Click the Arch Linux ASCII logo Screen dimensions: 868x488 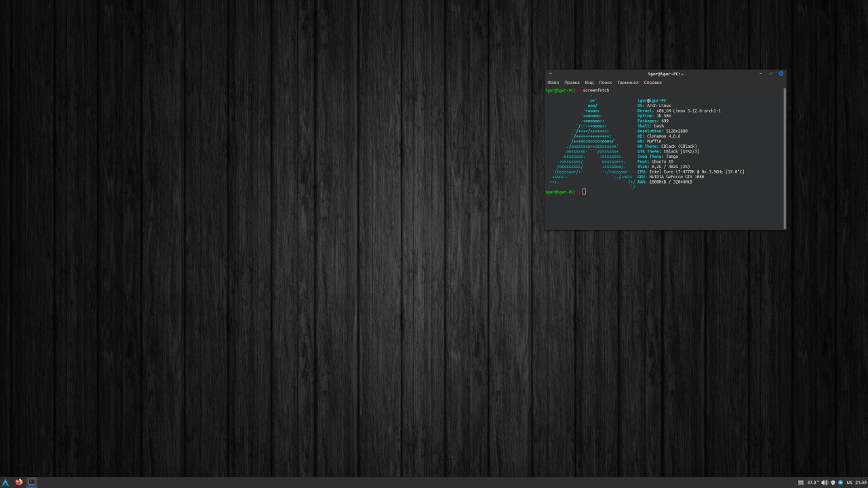point(592,141)
